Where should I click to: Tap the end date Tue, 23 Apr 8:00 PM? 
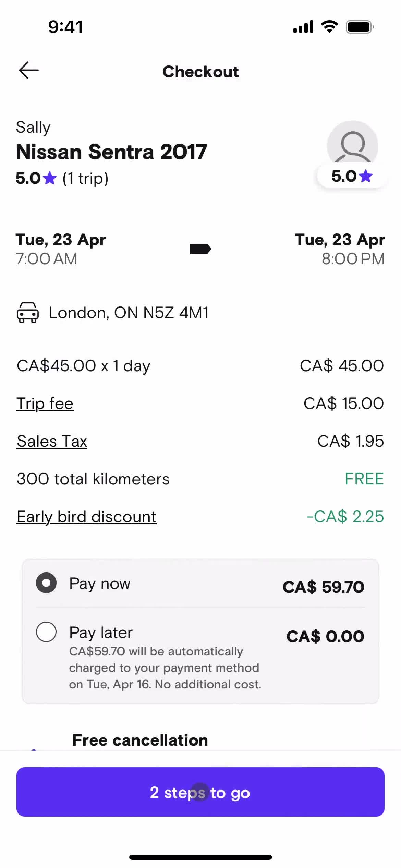click(340, 249)
